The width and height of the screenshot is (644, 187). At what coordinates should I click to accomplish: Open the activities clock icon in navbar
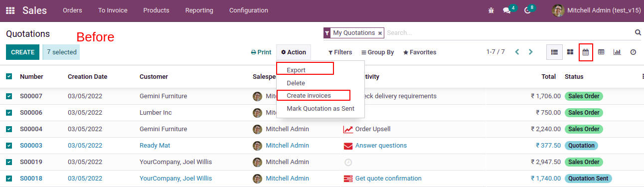527,10
